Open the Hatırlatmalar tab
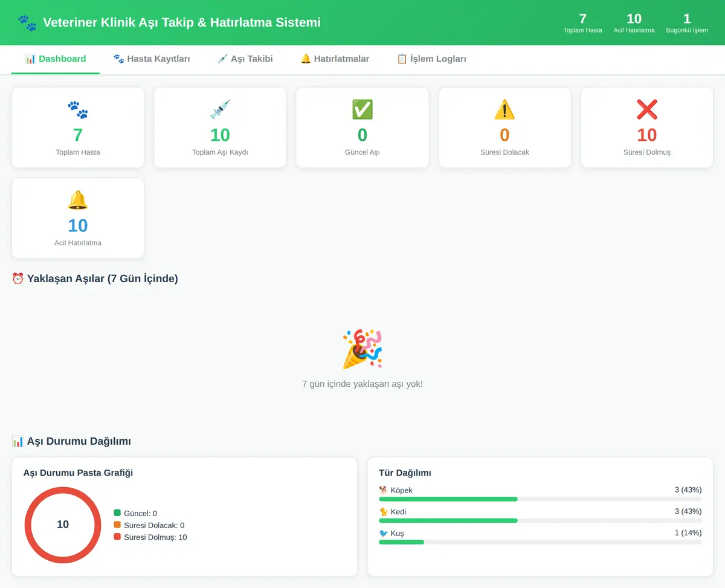This screenshot has height=588, width=725. (335, 59)
